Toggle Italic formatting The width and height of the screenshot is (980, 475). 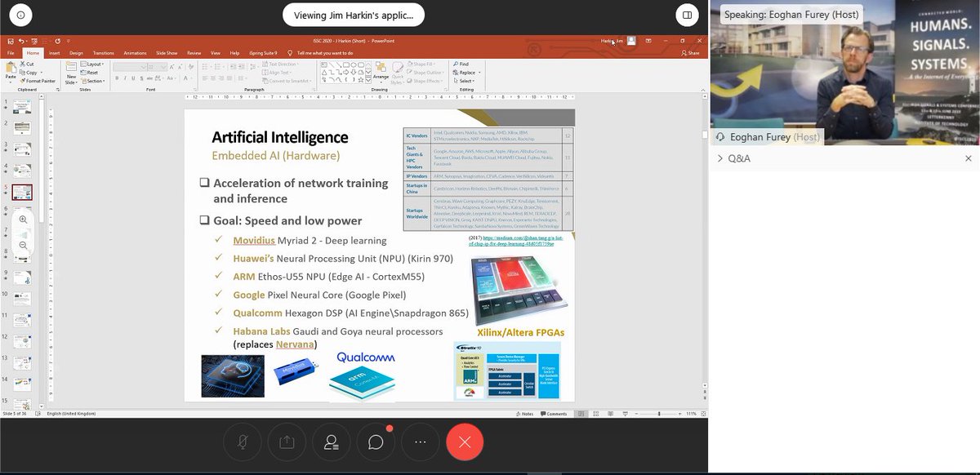point(127,78)
